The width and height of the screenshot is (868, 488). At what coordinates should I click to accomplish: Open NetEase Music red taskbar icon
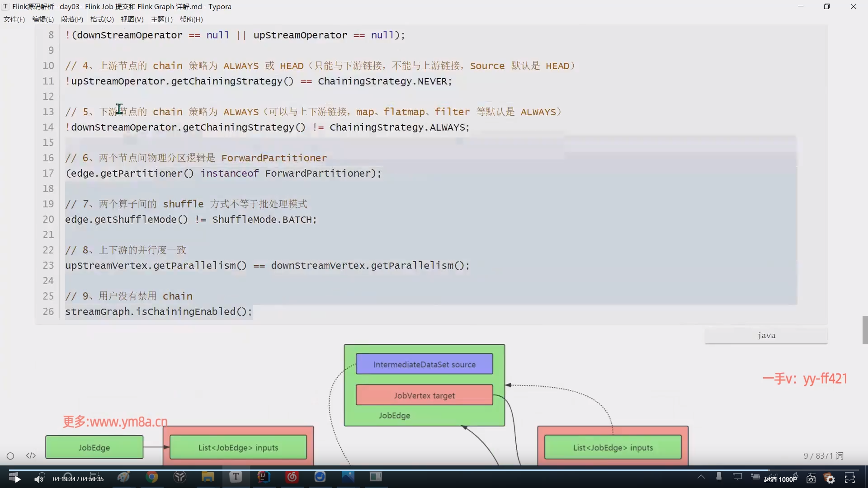(292, 477)
